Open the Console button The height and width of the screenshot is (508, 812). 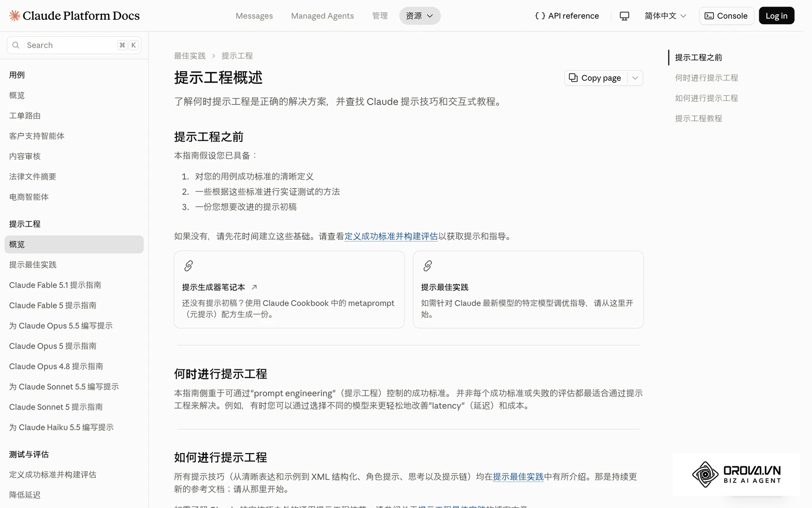coord(726,16)
